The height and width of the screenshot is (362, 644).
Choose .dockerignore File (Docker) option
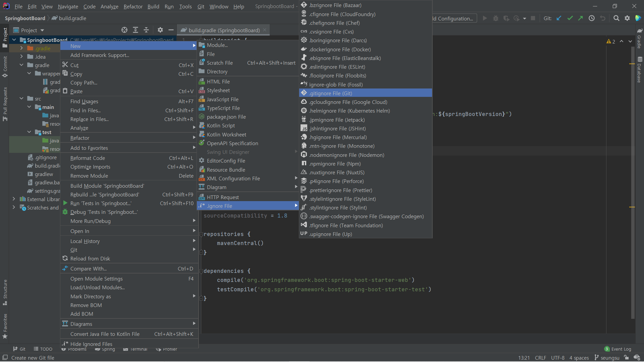click(340, 49)
